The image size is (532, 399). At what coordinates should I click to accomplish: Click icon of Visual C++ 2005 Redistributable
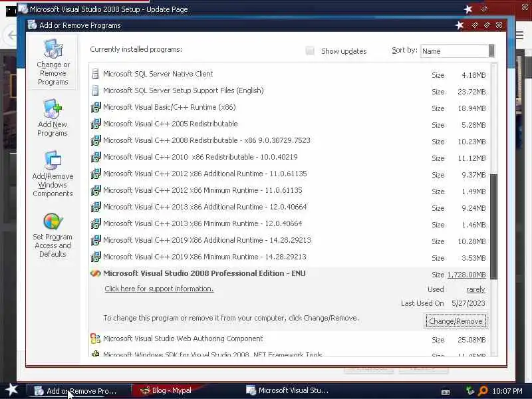pos(96,124)
